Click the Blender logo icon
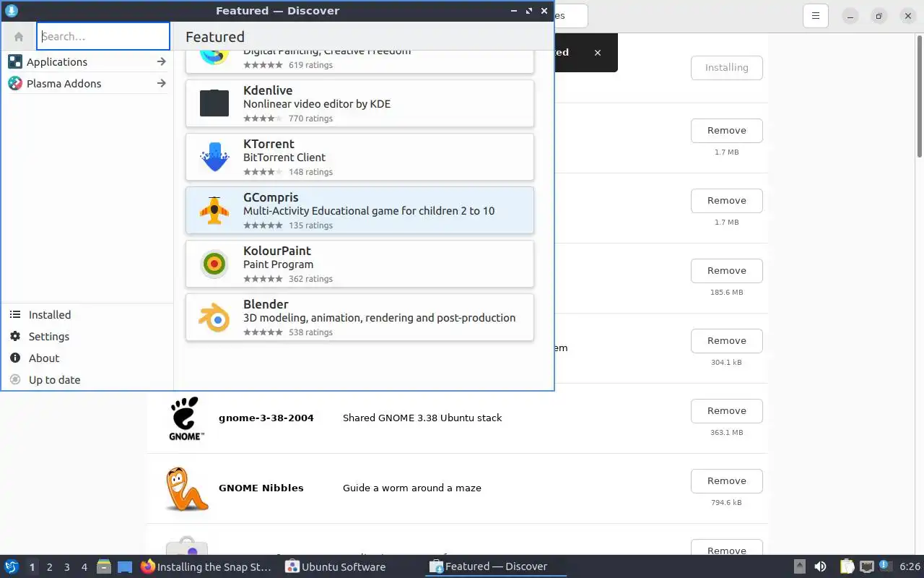Viewport: 924px width, 578px height. click(214, 317)
